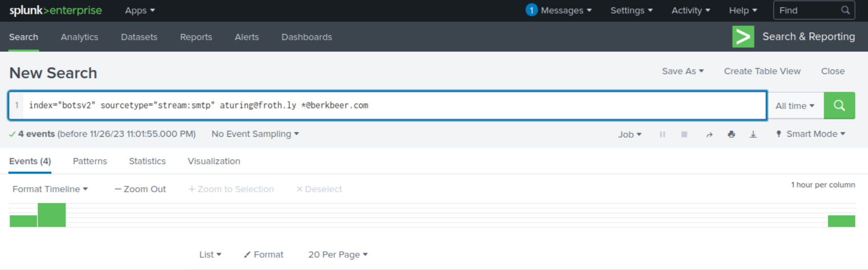Screen dimensions: 868x270
Task: Zoom Out the timeline
Action: (140, 189)
